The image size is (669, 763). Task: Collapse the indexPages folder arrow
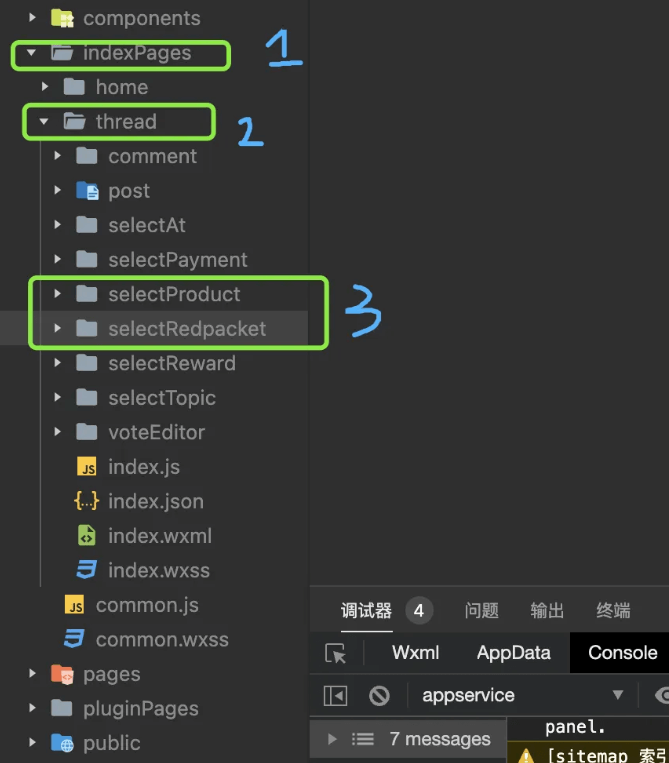33,53
